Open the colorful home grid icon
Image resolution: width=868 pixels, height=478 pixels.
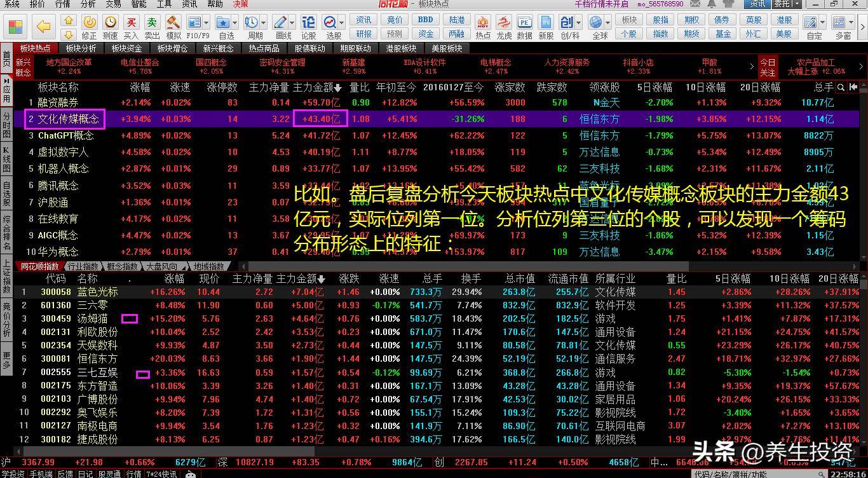click(x=15, y=27)
